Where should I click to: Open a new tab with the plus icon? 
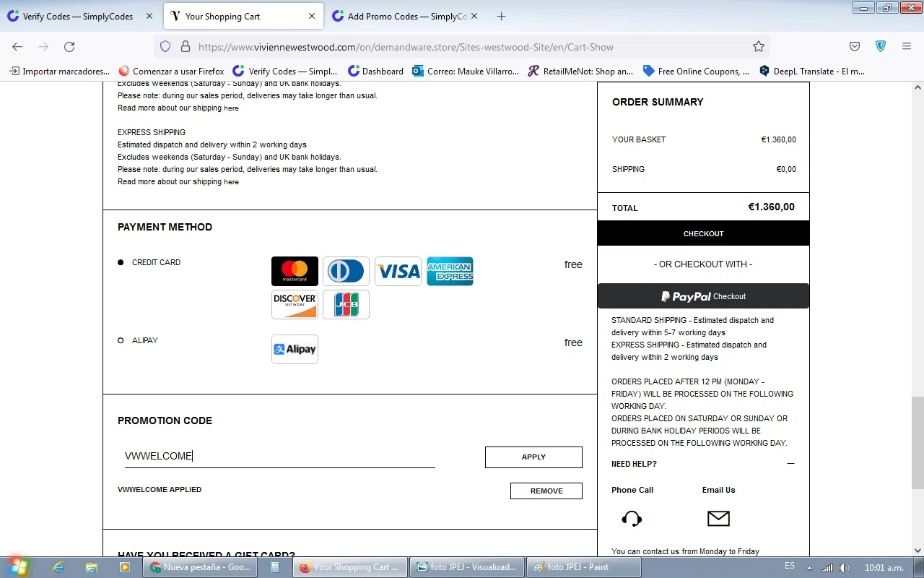[502, 16]
